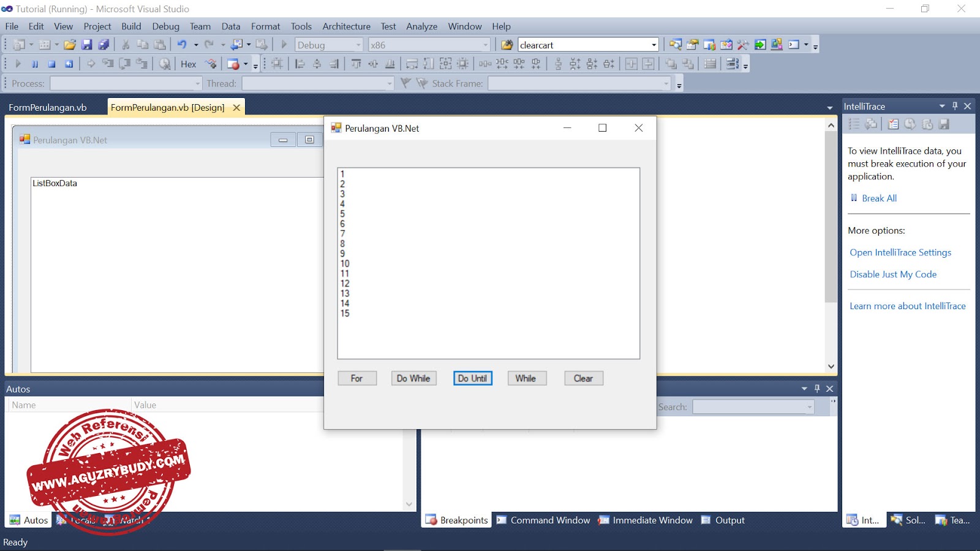Image resolution: width=980 pixels, height=551 pixels.
Task: Click the While button in running form
Action: coord(527,378)
